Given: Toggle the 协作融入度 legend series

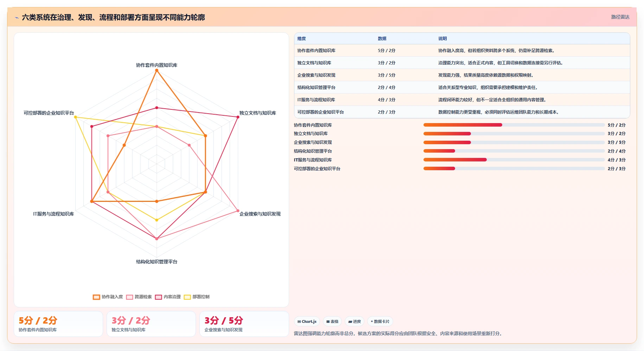Looking at the screenshot, I should (x=108, y=297).
